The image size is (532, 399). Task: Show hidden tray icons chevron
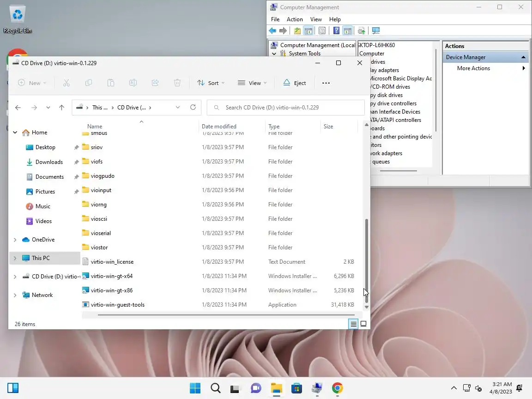(x=453, y=388)
